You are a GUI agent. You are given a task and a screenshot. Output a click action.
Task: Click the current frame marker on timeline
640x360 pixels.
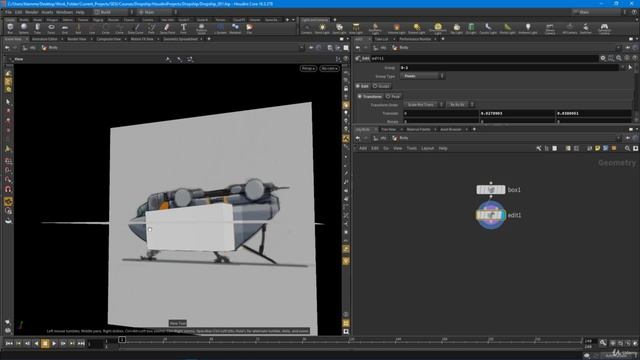(122, 340)
